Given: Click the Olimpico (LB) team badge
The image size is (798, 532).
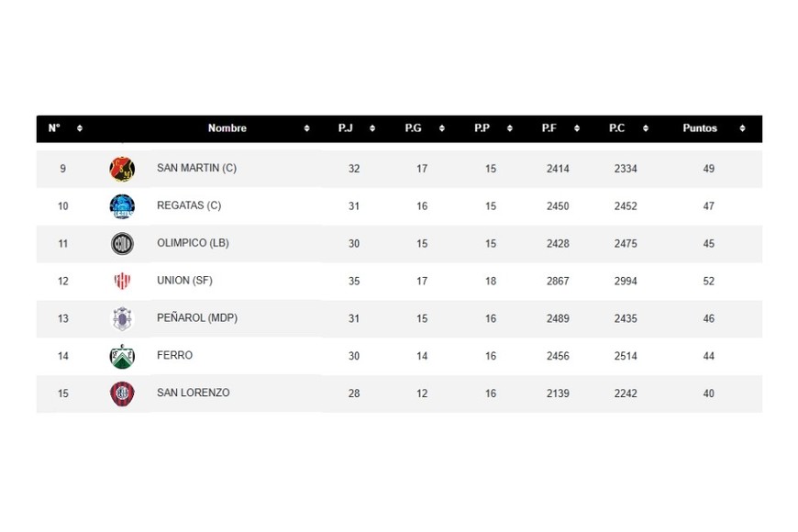Looking at the screenshot, I should (122, 244).
